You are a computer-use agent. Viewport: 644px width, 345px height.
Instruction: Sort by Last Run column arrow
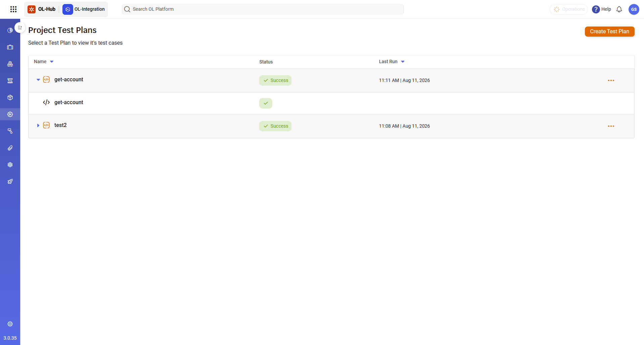click(x=403, y=61)
